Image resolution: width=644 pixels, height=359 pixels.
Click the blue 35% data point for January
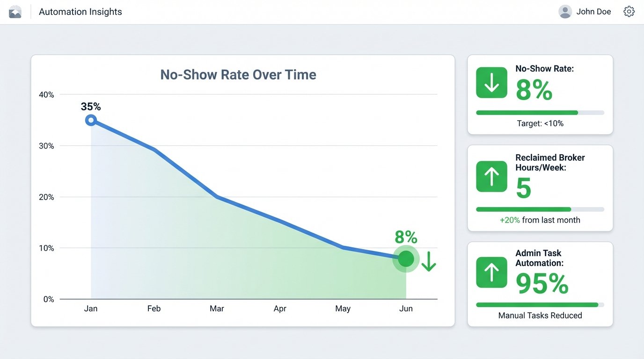coord(91,120)
